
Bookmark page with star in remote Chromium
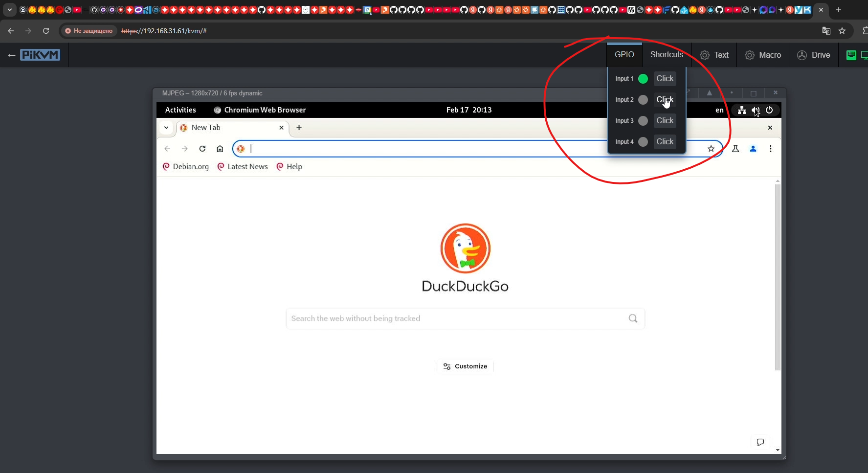pos(711,149)
